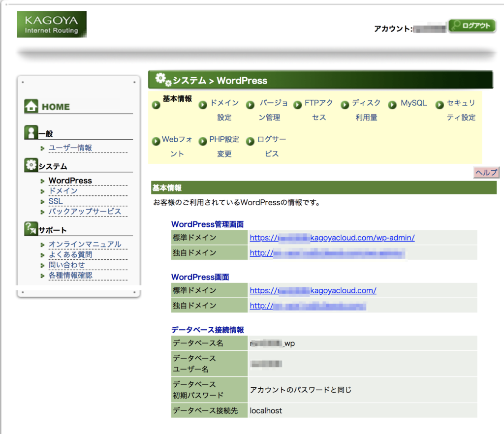
Task: Click small arrow bullet beside バックアップサービス
Action: [42, 212]
